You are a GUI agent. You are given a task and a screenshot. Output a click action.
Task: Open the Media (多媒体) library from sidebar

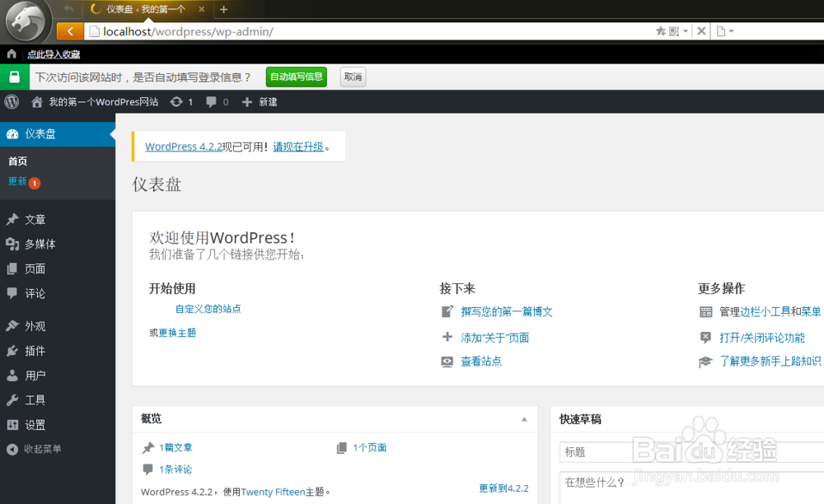(x=36, y=244)
